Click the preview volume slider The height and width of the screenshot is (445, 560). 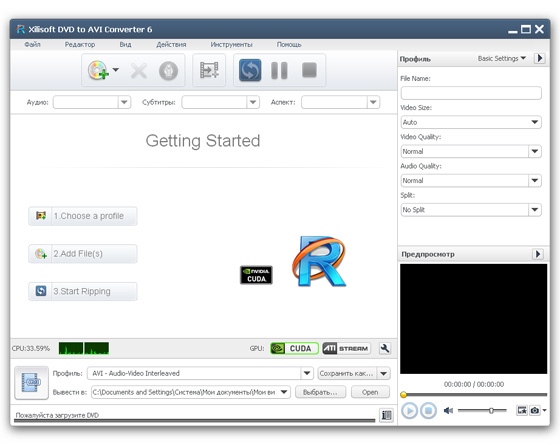click(x=482, y=411)
